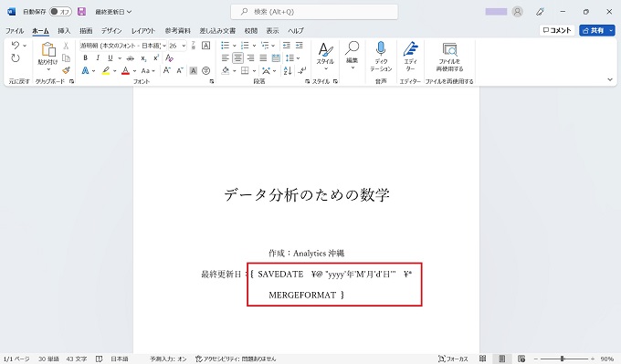Open accessibility check in the status bar
The height and width of the screenshot is (364, 621).
tap(236, 359)
